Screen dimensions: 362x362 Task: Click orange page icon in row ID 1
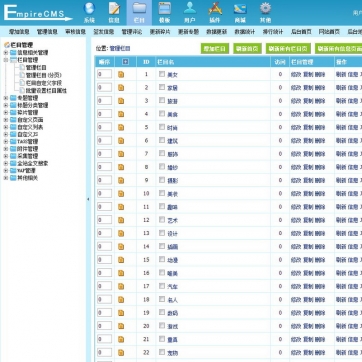[121, 74]
